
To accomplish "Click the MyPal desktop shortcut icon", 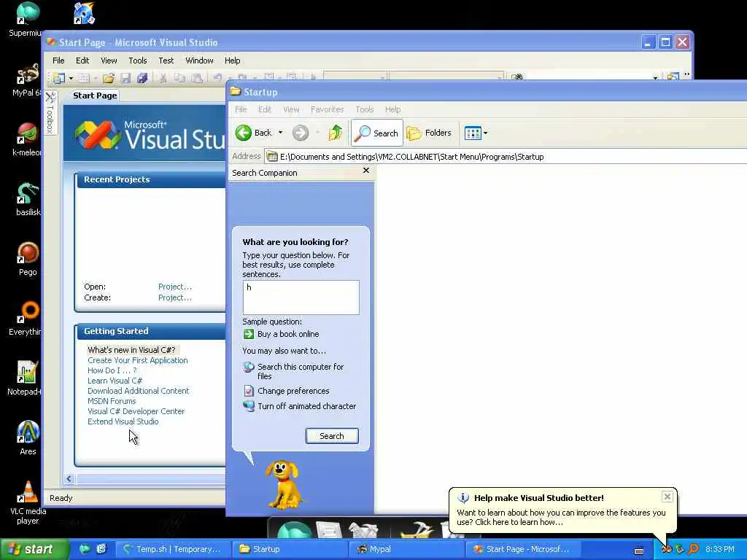I will [28, 74].
